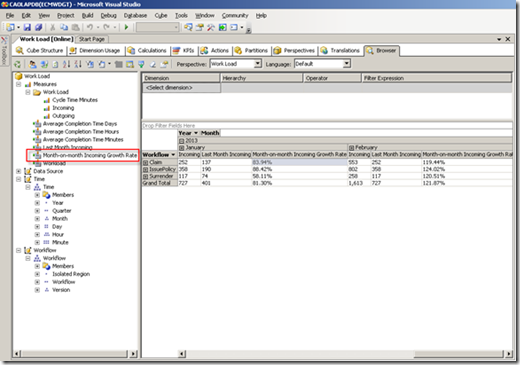This screenshot has width=520, height=365.
Task: Expand the Claim workflow row
Action: click(146, 163)
